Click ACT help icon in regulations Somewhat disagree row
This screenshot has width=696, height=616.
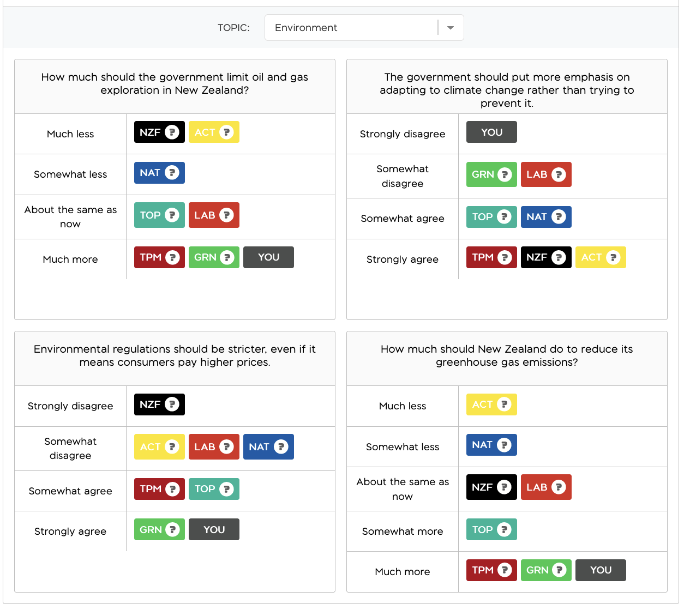tap(172, 447)
